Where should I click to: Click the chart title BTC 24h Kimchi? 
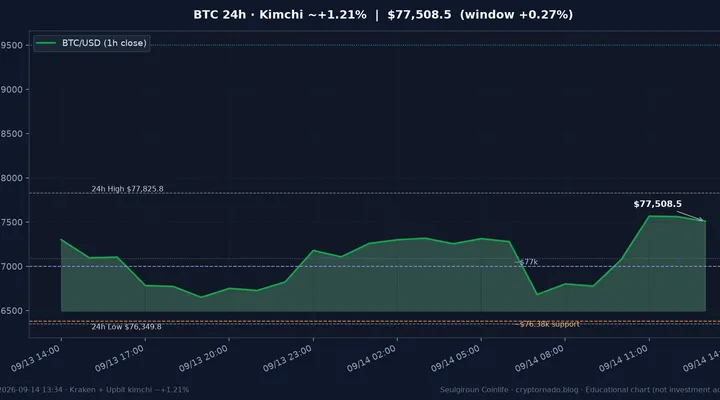[x=383, y=15]
